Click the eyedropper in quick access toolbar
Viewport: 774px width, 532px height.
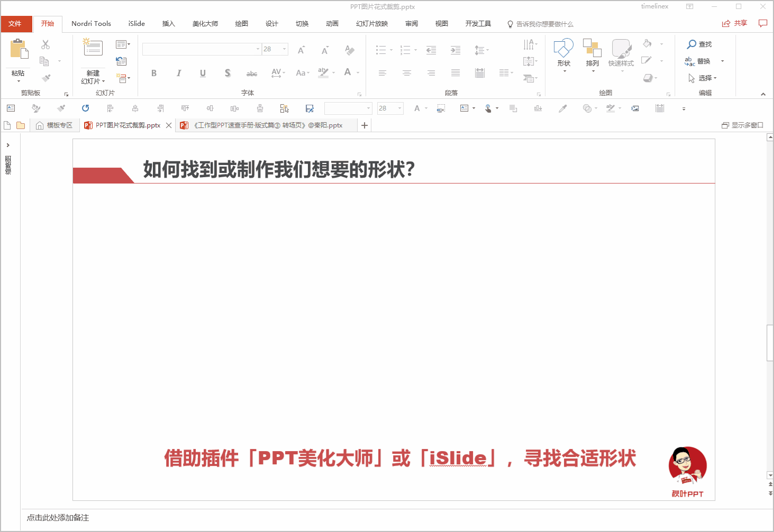[563, 108]
